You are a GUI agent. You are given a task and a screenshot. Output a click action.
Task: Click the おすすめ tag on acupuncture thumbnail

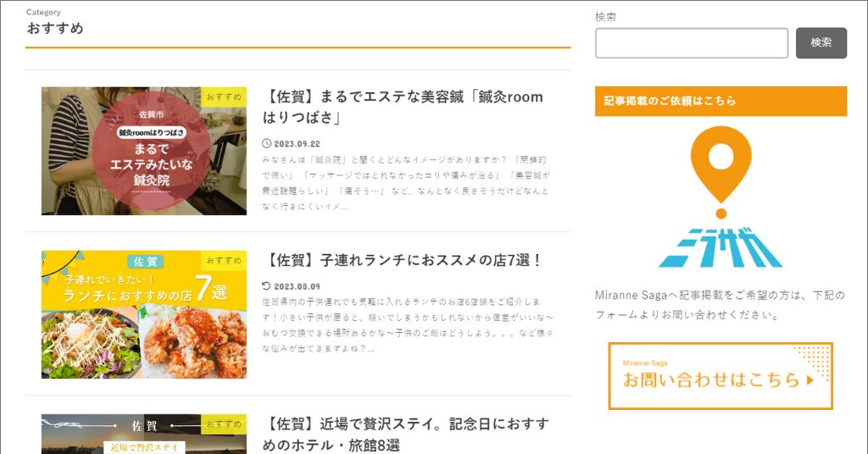[x=224, y=97]
